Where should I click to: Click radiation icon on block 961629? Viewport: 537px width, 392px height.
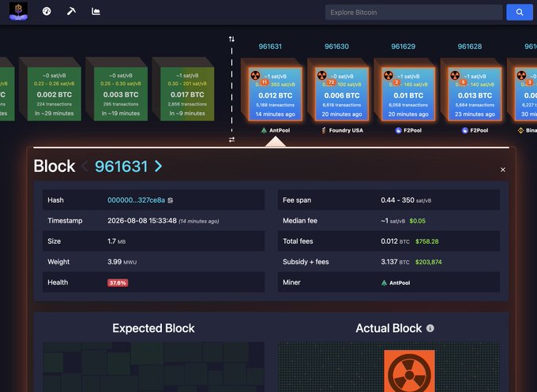point(388,75)
